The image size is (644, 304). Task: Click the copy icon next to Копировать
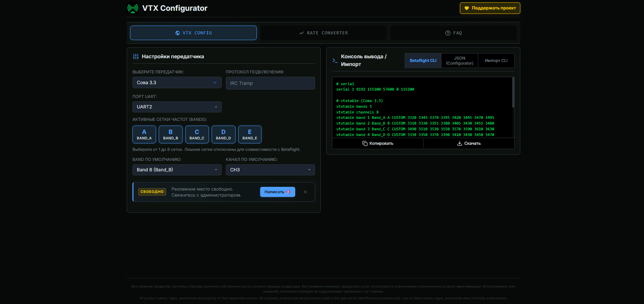(365, 143)
